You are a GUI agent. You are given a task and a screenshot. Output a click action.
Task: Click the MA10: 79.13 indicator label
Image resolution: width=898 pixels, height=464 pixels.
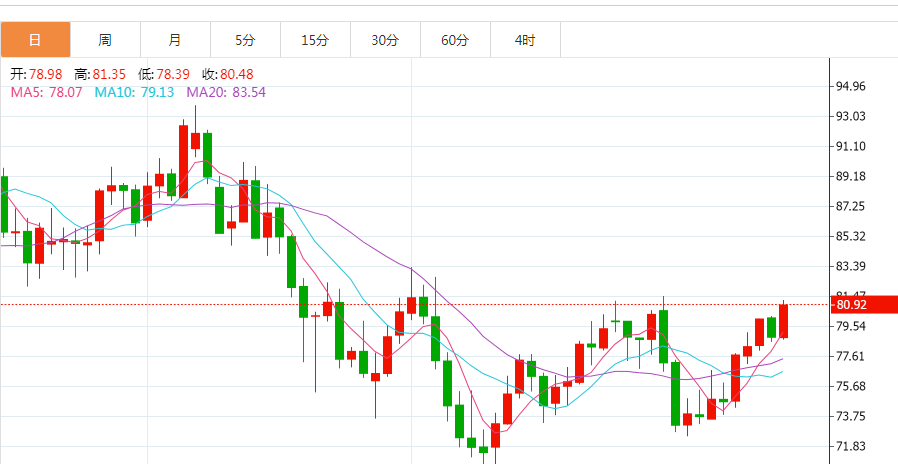134,92
